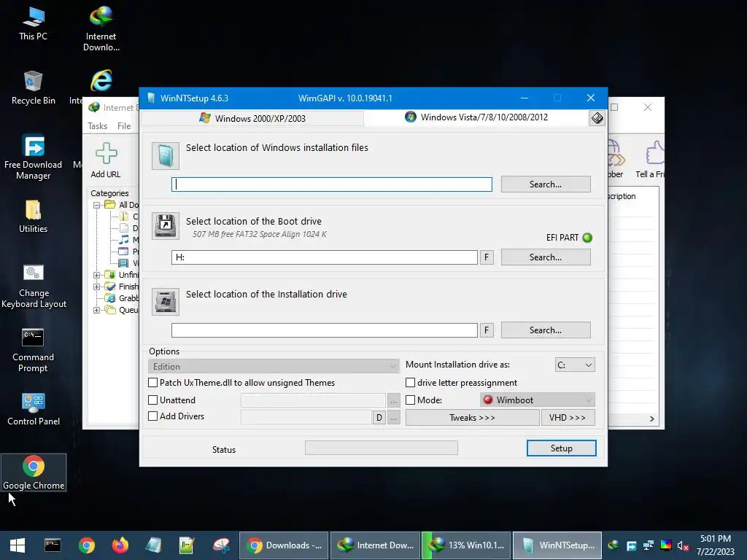747x560 pixels.
Task: Click F button beside Installation drive field
Action: (x=487, y=330)
